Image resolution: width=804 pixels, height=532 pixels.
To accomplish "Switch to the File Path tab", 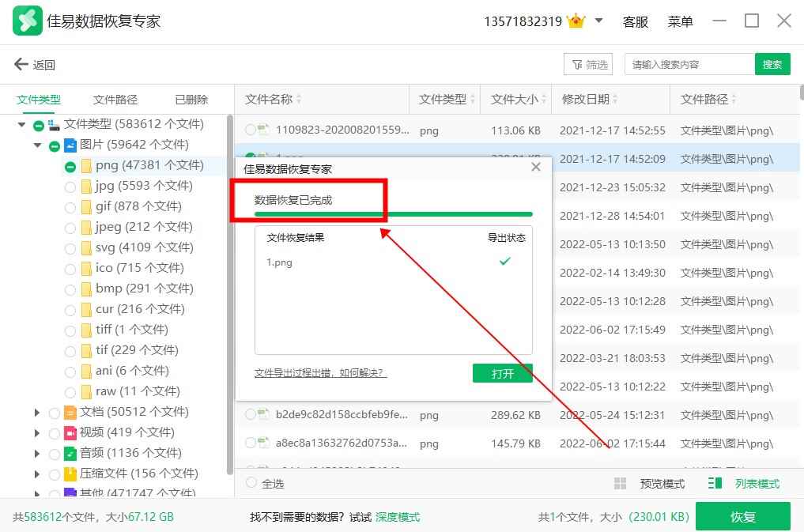I will click(115, 100).
